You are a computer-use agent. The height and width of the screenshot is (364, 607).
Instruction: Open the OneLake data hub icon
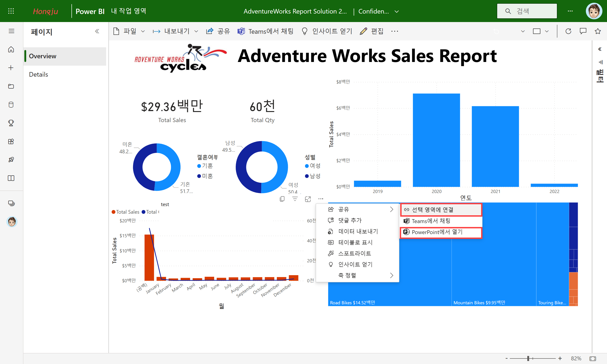coord(11,105)
